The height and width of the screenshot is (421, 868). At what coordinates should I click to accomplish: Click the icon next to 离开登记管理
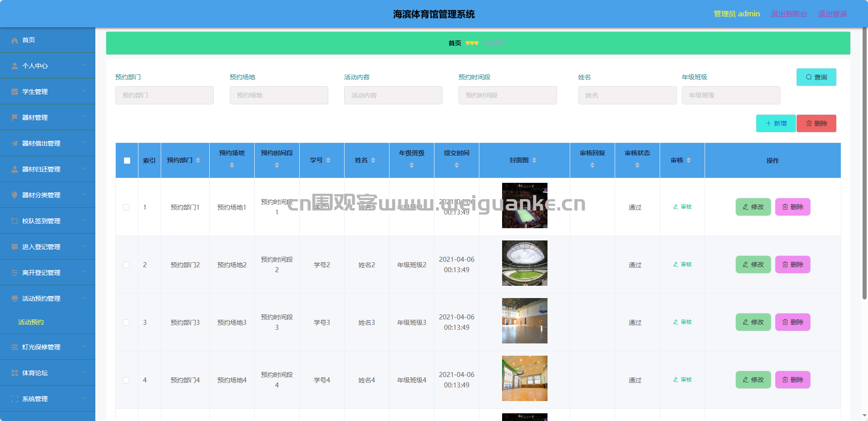[x=15, y=273]
